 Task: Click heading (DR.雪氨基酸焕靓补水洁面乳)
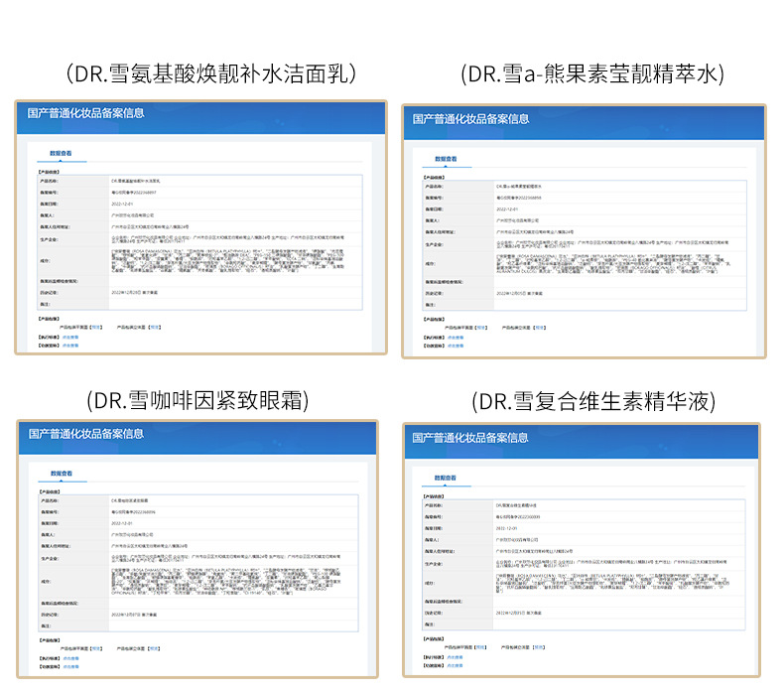point(211,73)
